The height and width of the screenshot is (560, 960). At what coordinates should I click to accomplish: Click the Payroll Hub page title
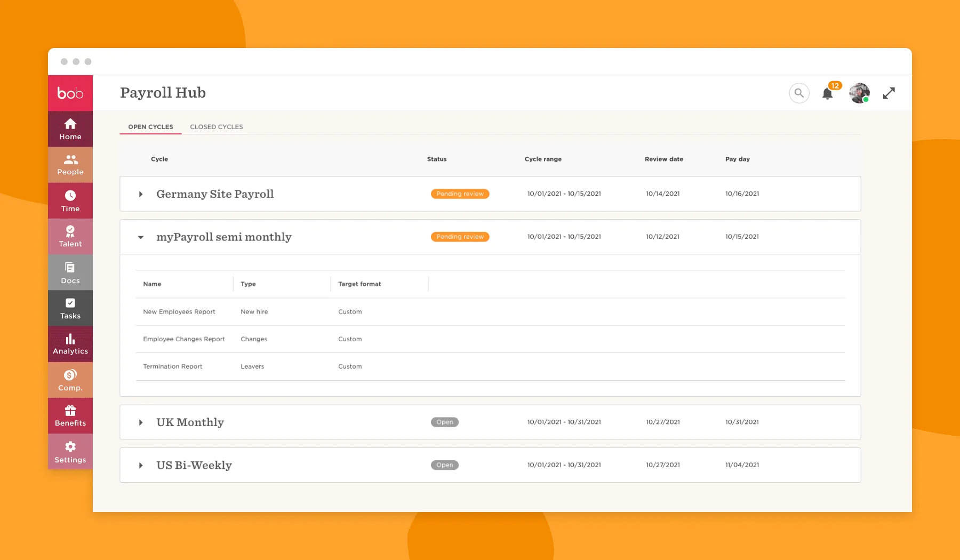point(163,93)
